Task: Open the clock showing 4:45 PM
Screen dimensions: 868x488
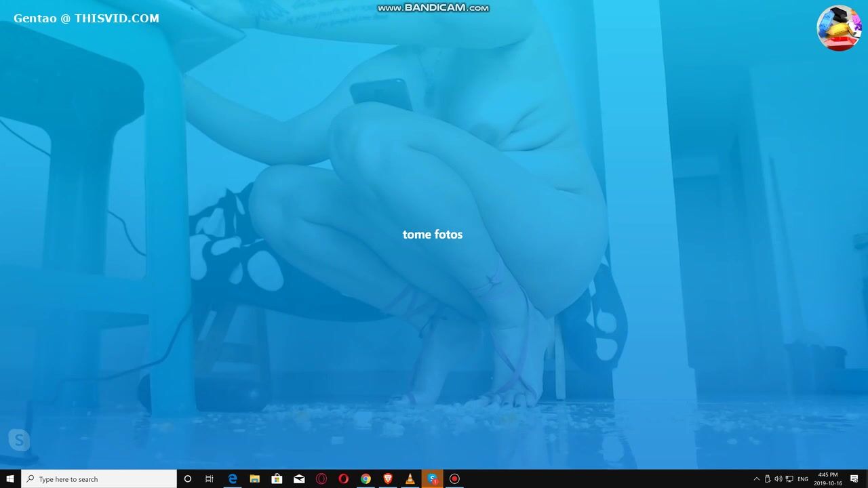Action: click(x=828, y=479)
